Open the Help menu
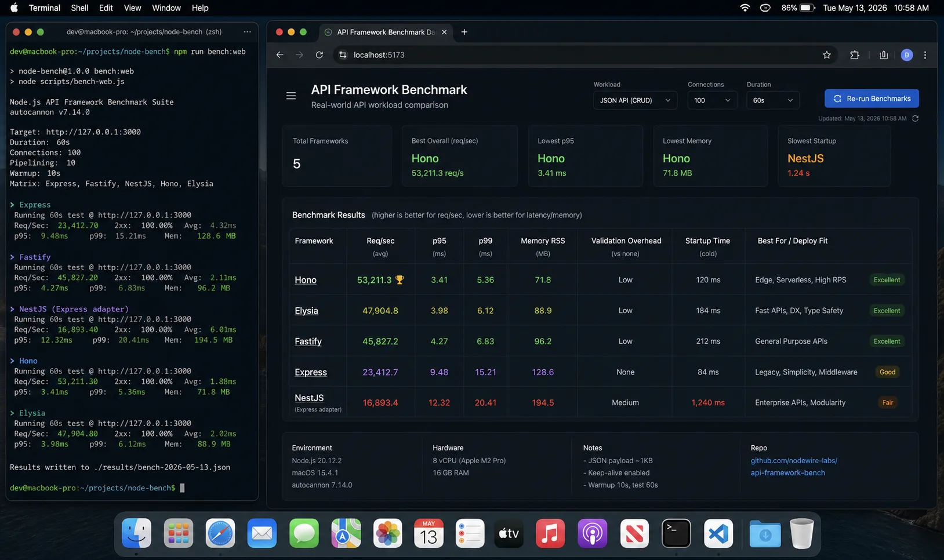The width and height of the screenshot is (944, 560). [200, 8]
